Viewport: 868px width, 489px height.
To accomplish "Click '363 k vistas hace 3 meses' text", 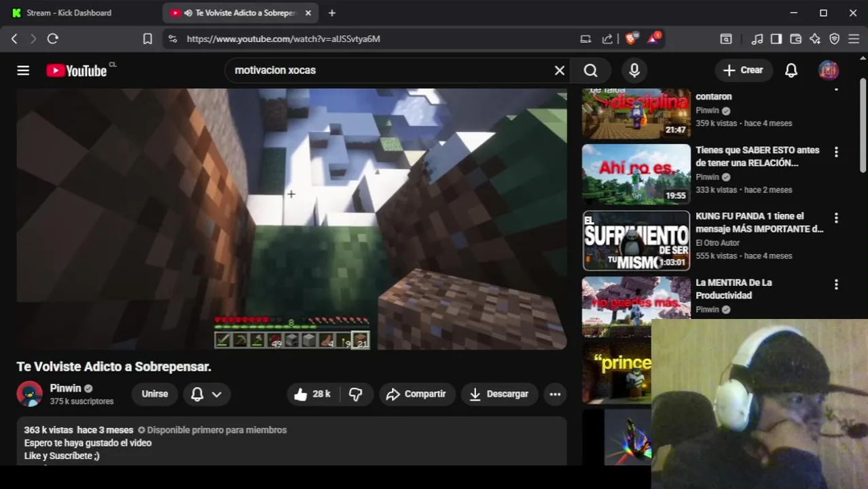I will pos(78,430).
